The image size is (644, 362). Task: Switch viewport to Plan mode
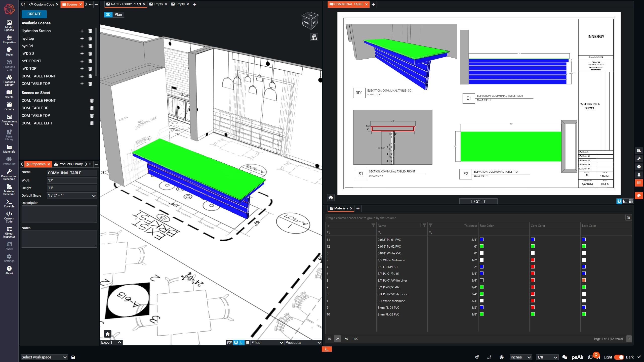pyautogui.click(x=118, y=15)
